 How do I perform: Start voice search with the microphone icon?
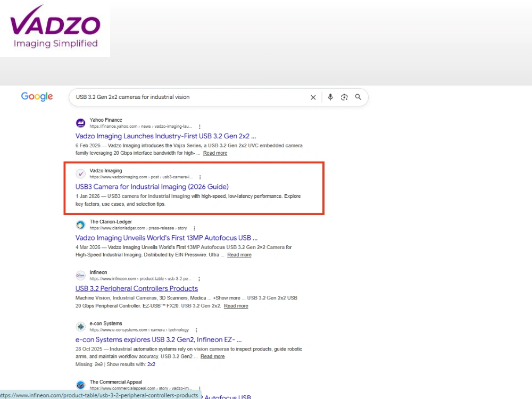330,97
